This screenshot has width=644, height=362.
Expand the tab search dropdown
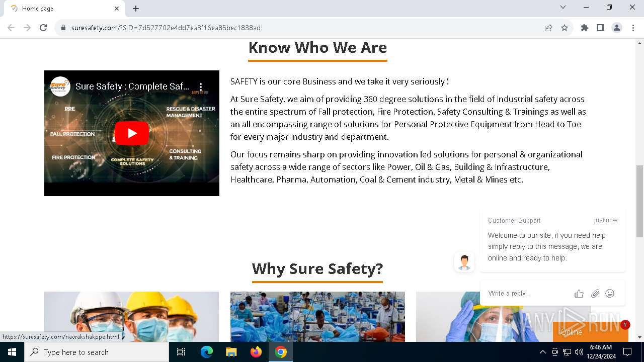pos(563,7)
